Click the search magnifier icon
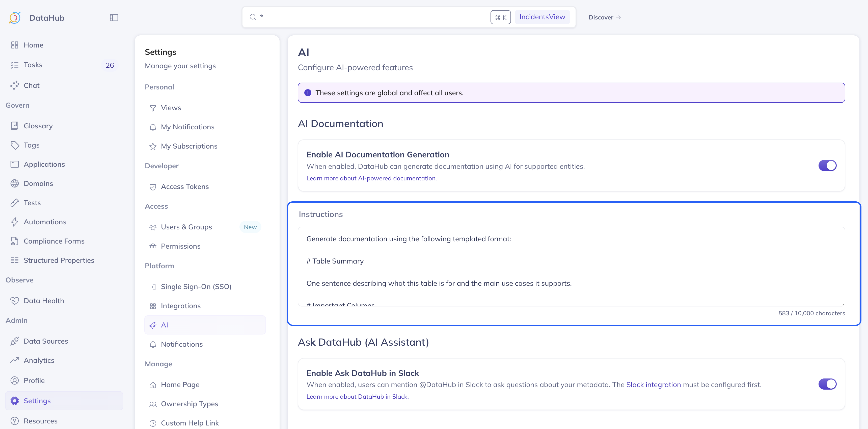 [253, 17]
